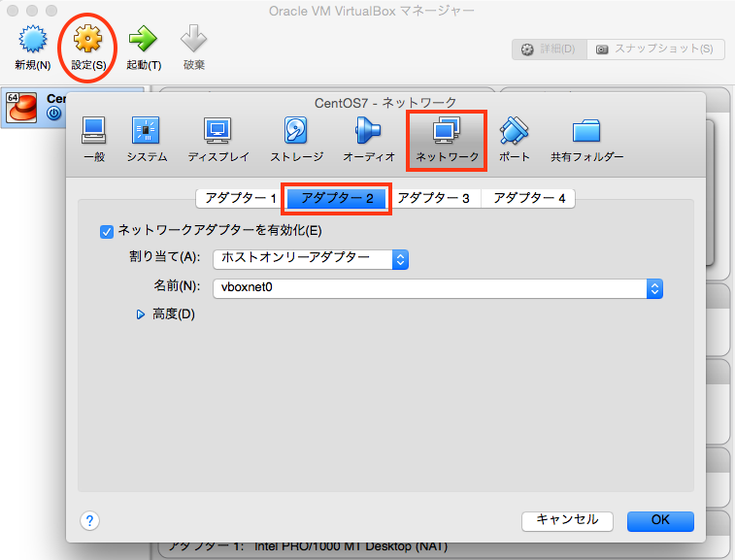Image resolution: width=735 pixels, height=560 pixels.
Task: Switch to アダプター 1 tab
Action: pos(240,198)
